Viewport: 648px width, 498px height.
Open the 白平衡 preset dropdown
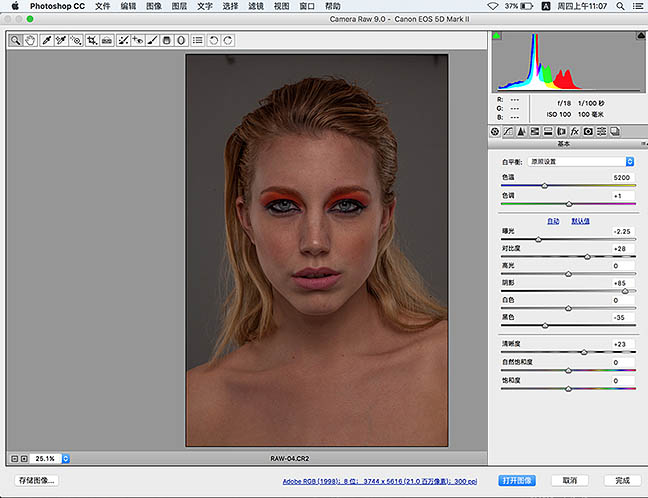pyautogui.click(x=581, y=161)
